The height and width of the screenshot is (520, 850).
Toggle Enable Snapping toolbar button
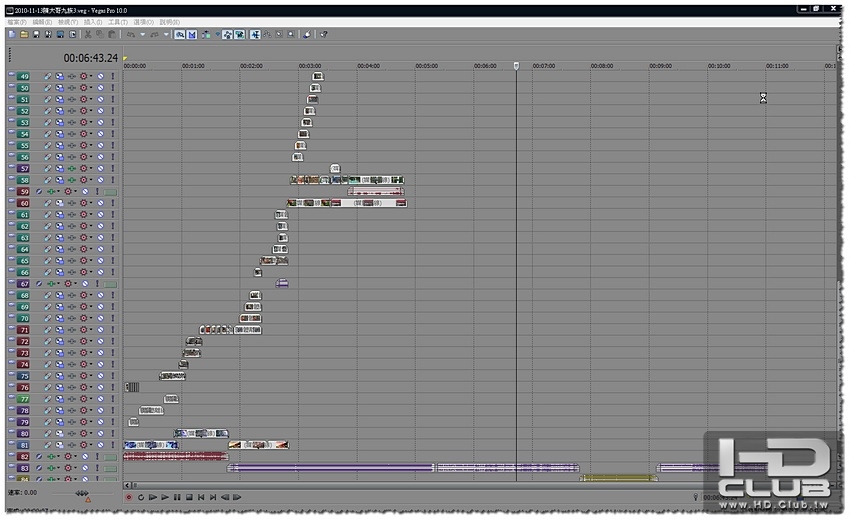[x=179, y=34]
